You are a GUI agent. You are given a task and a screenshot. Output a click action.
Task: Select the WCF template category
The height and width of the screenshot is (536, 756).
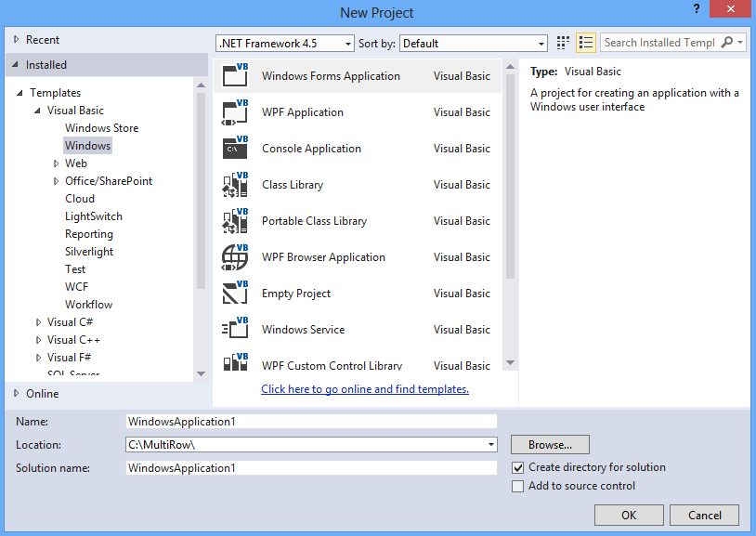pos(77,286)
